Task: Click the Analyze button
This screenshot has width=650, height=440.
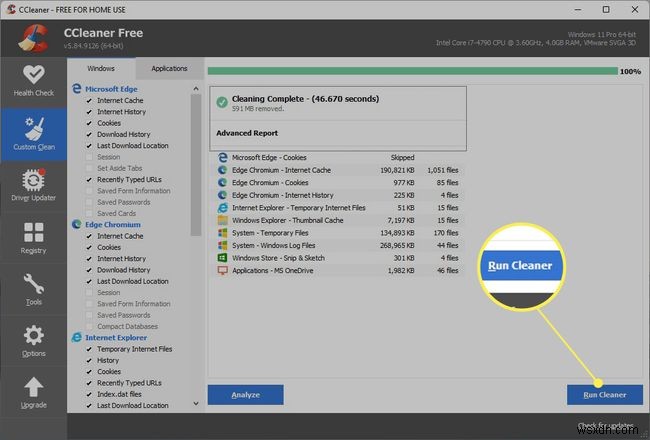Action: [245, 395]
